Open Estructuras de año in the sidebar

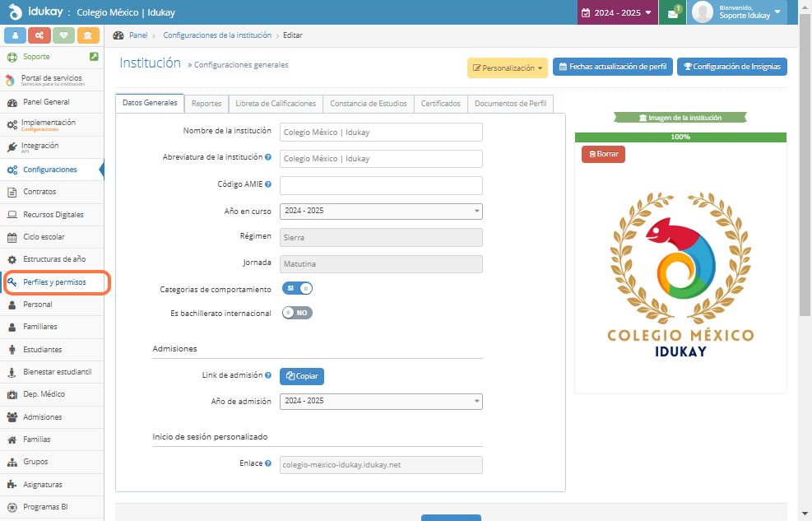coord(52,259)
